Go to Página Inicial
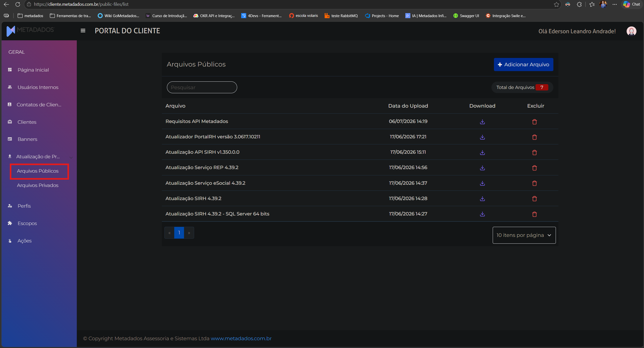Image resolution: width=644 pixels, height=348 pixels. [33, 70]
